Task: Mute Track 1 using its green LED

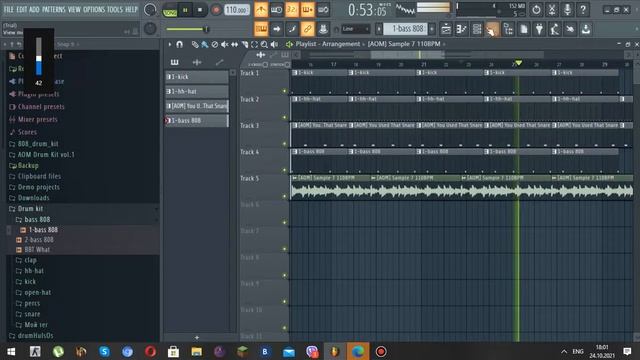Action: click(x=284, y=91)
